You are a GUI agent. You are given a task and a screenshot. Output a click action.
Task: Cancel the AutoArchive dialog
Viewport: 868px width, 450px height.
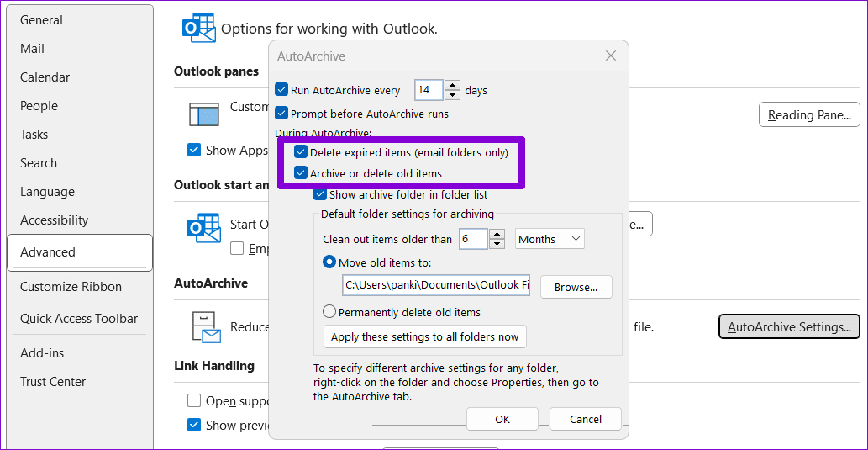click(x=586, y=420)
